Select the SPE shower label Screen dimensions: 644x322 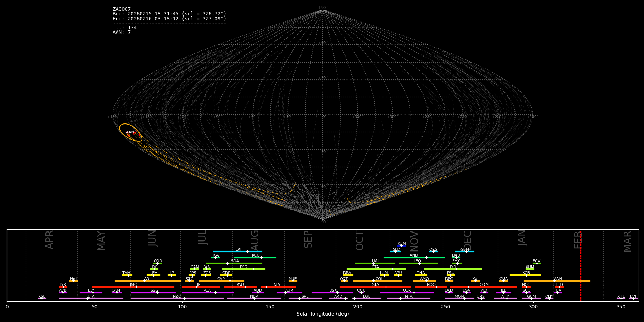[x=305, y=297]
